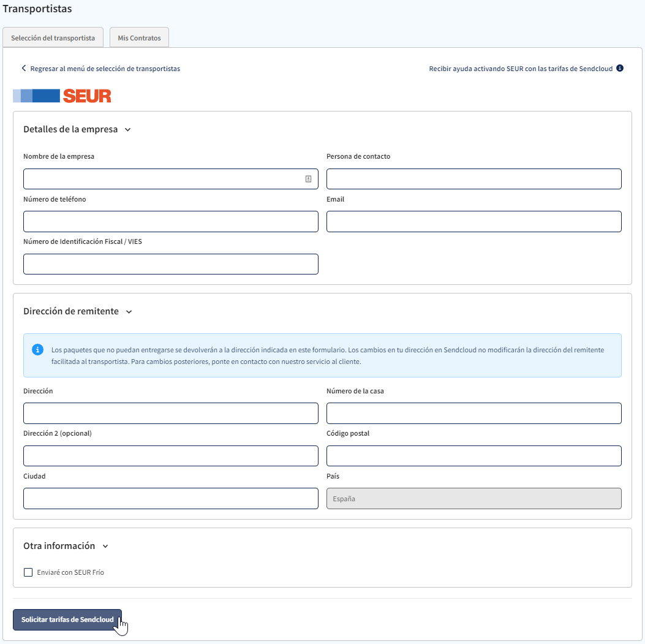Select the Selección del transportista tab
The width and height of the screenshot is (645, 644).
(53, 37)
